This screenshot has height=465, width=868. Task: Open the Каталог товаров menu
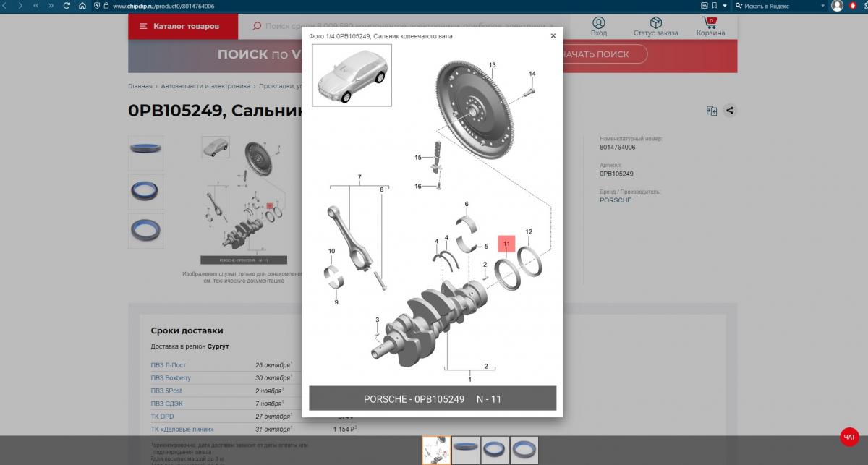(184, 27)
